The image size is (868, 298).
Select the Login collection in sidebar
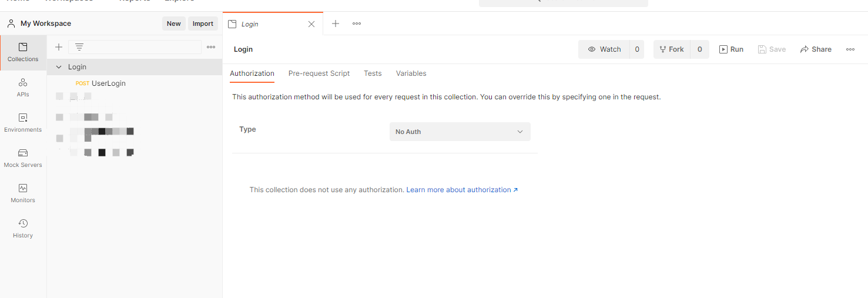point(135,67)
